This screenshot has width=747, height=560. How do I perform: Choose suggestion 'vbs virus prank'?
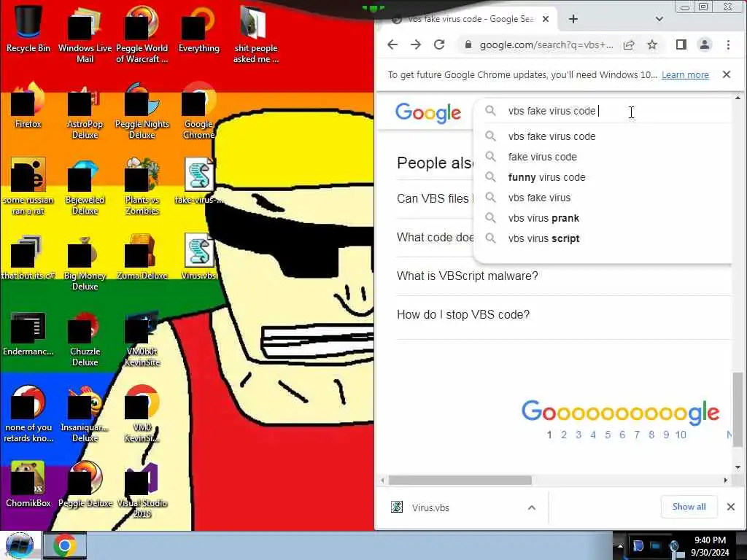603,218
